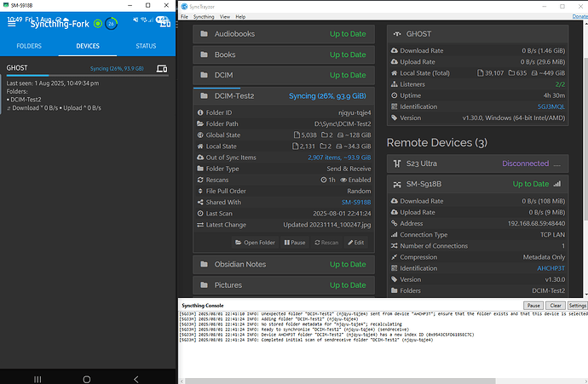This screenshot has width=588, height=384.
Task: Pause the DCIM-Test2 folder
Action: (x=295, y=243)
